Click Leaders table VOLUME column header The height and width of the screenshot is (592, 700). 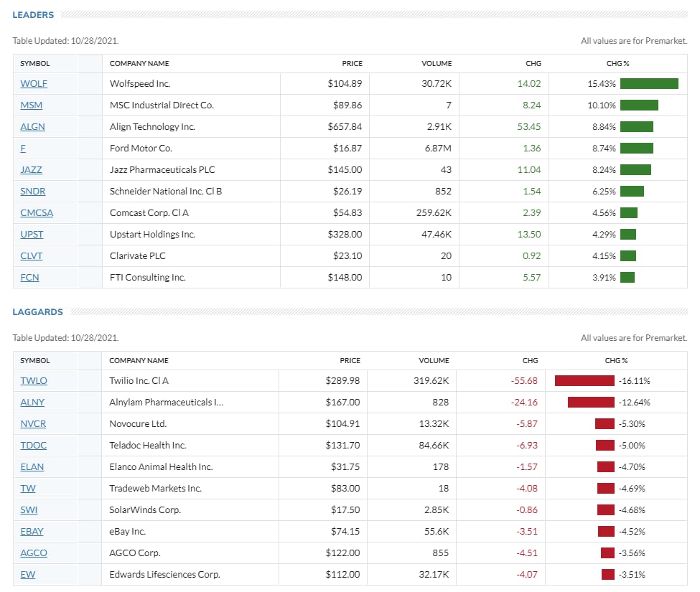click(437, 64)
